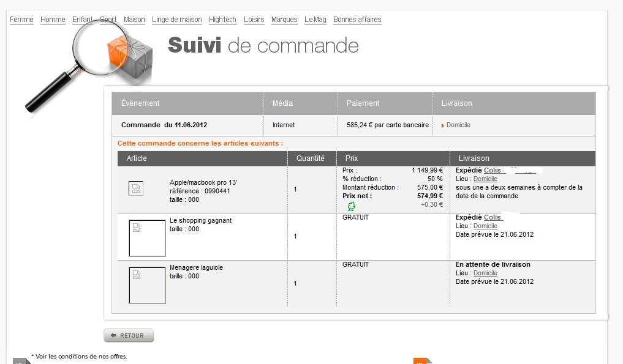This screenshot has height=364, width=623.
Task: Click the '574,99 €' Prix net value
Action: click(x=430, y=196)
